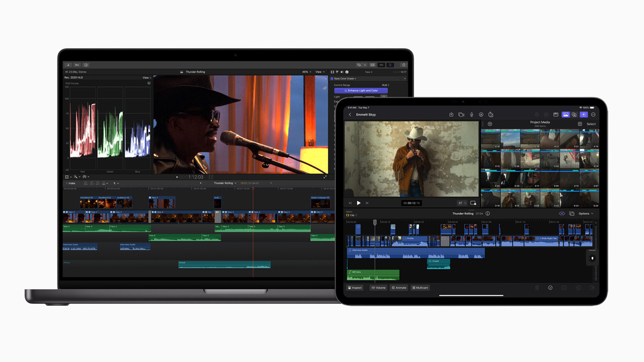
Task: Open the 45% zoom dropdown in the Mac viewer
Action: [305, 72]
